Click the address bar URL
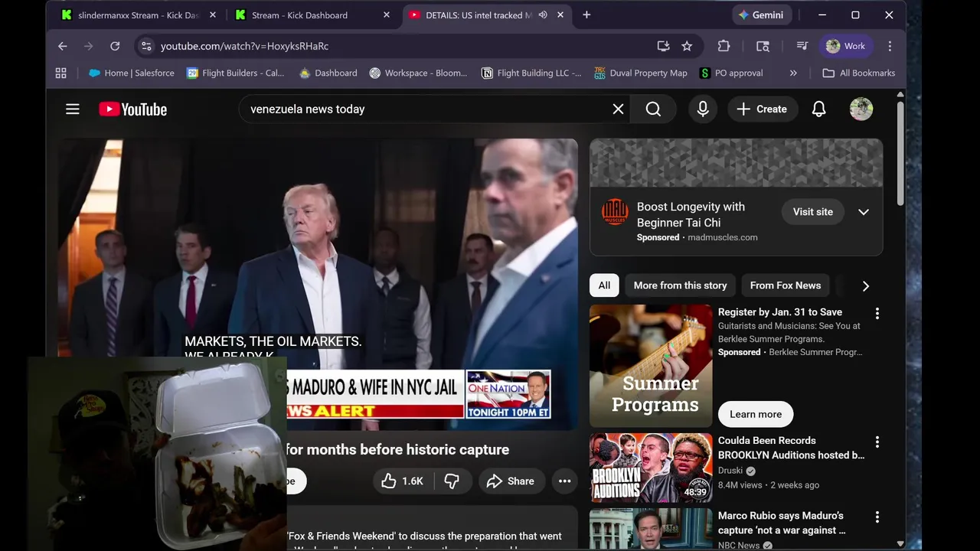 pyautogui.click(x=244, y=46)
